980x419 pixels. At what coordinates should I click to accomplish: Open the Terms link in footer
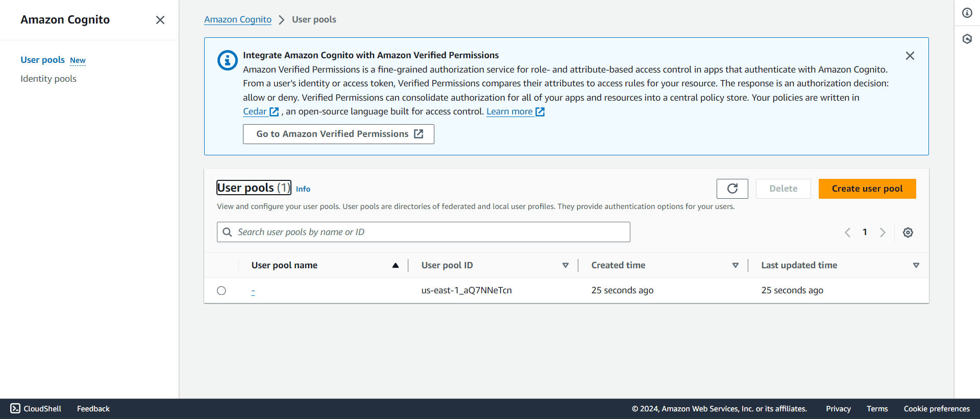coord(877,409)
